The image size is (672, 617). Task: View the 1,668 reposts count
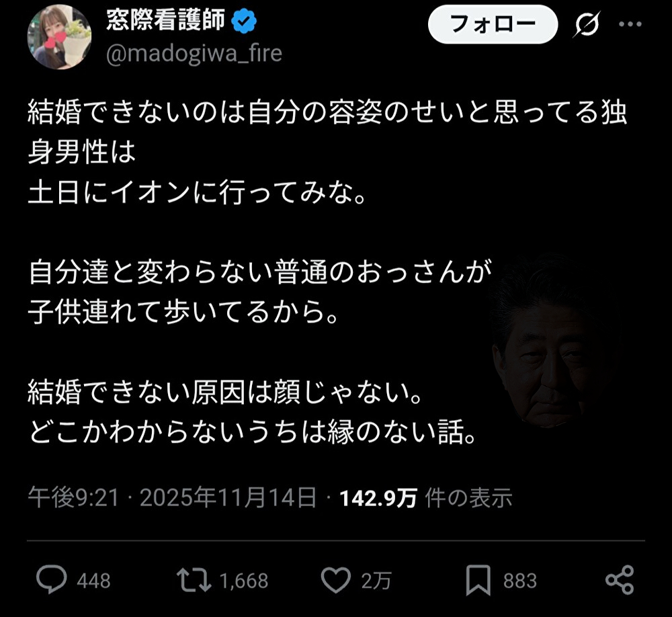click(244, 581)
